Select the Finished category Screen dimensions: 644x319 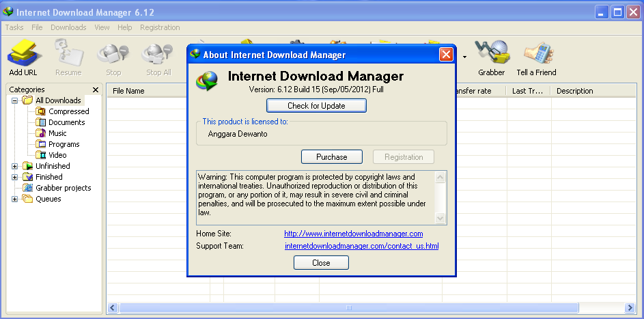[43, 177]
